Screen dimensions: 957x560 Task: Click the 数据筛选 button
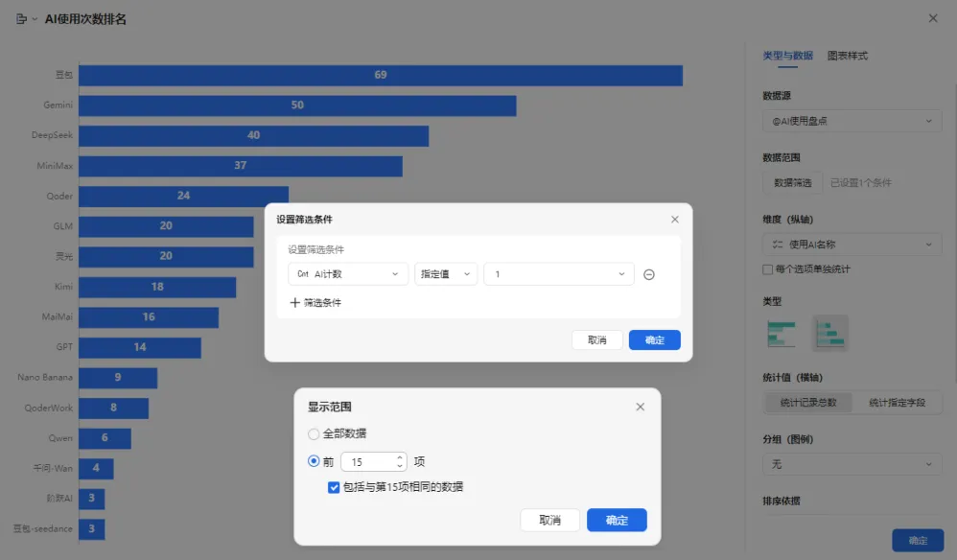(792, 182)
